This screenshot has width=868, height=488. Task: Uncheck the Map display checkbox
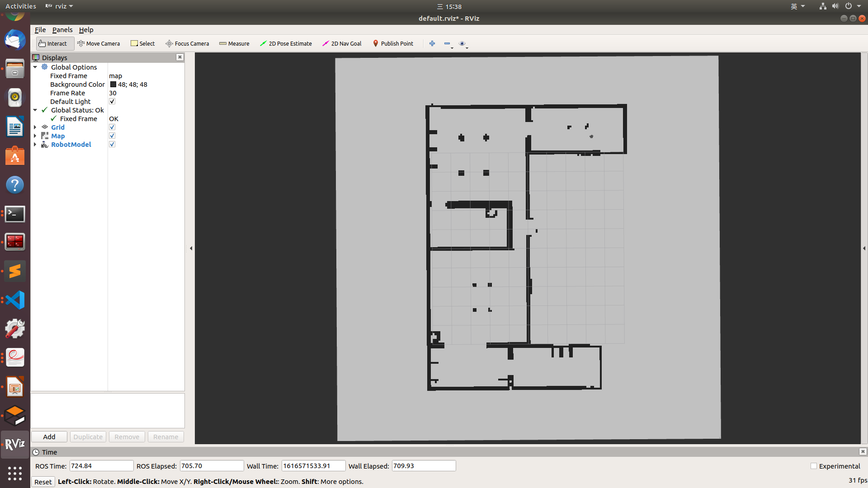(x=112, y=136)
